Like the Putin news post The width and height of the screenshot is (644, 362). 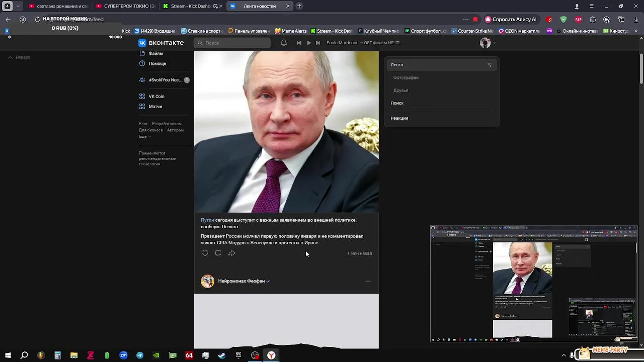point(205,253)
